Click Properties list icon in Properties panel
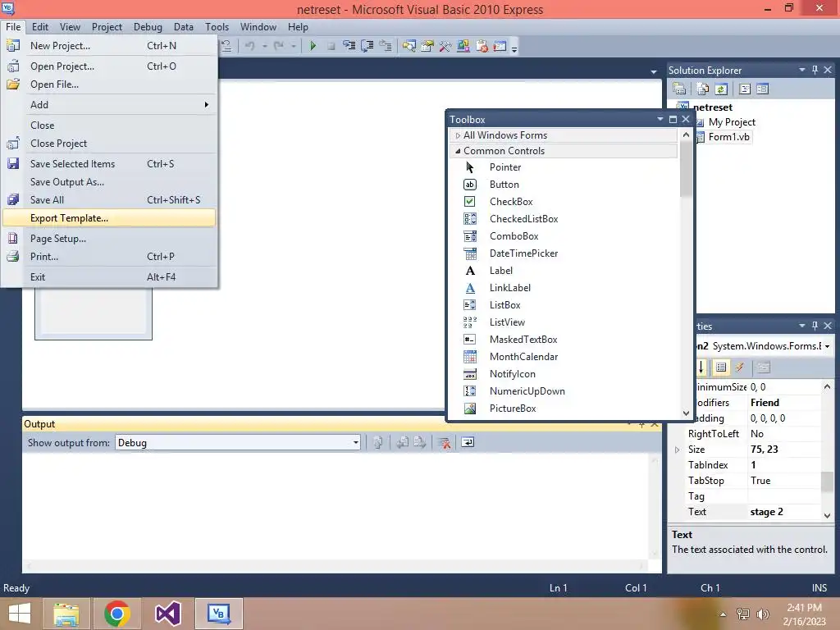The height and width of the screenshot is (630, 840). (721, 367)
